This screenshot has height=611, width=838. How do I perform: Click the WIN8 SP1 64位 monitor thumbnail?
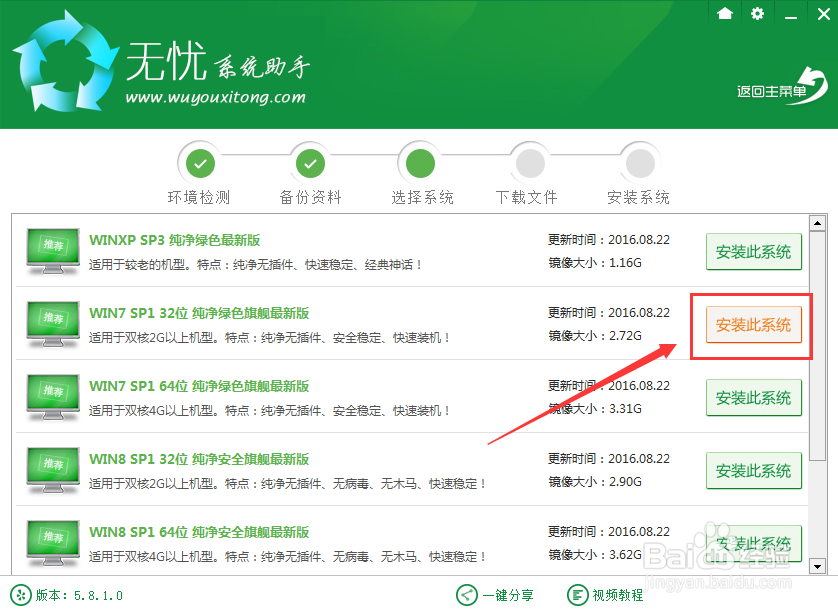(x=52, y=544)
